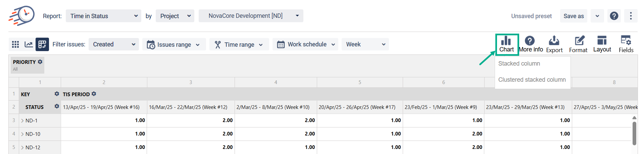Click the PRIORITY filter gear icon
The height and width of the screenshot is (154, 644).
tap(40, 62)
